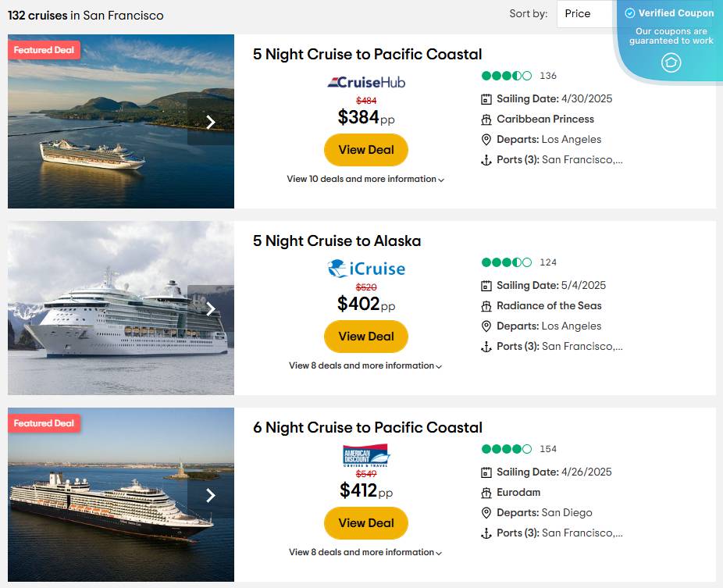723x588 pixels.
Task: Click View Deal for the $384 cruise
Action: point(366,150)
